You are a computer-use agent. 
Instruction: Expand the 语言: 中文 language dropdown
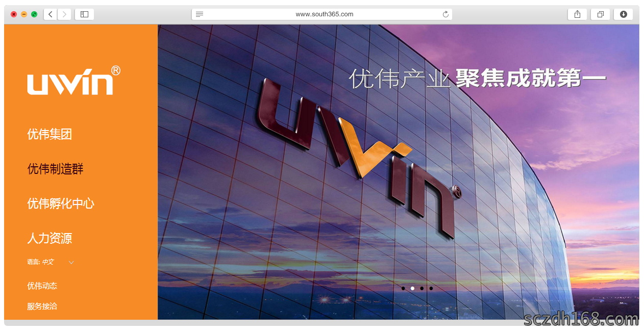coord(51,262)
